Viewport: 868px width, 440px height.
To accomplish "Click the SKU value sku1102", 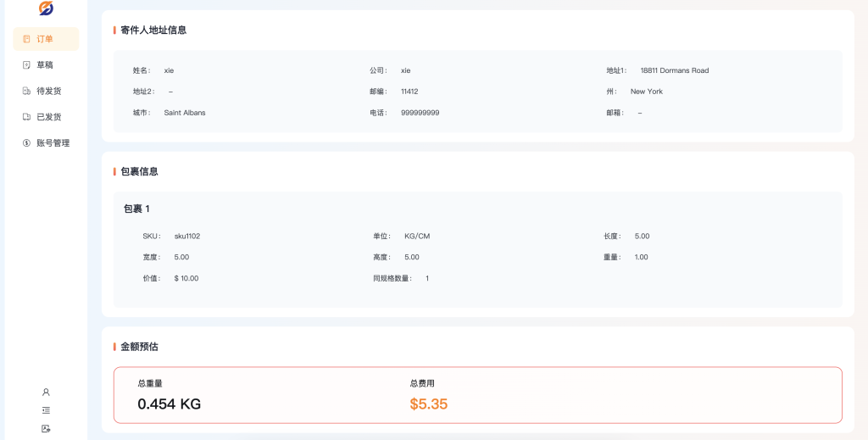I will (x=186, y=237).
